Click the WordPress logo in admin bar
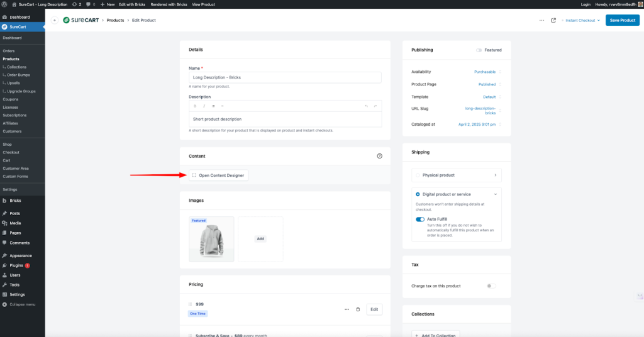This screenshot has height=337, width=644. (5, 4)
